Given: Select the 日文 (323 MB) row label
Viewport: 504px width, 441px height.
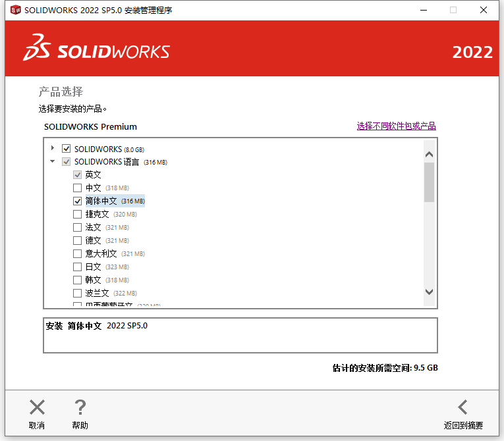Looking at the screenshot, I should (107, 267).
